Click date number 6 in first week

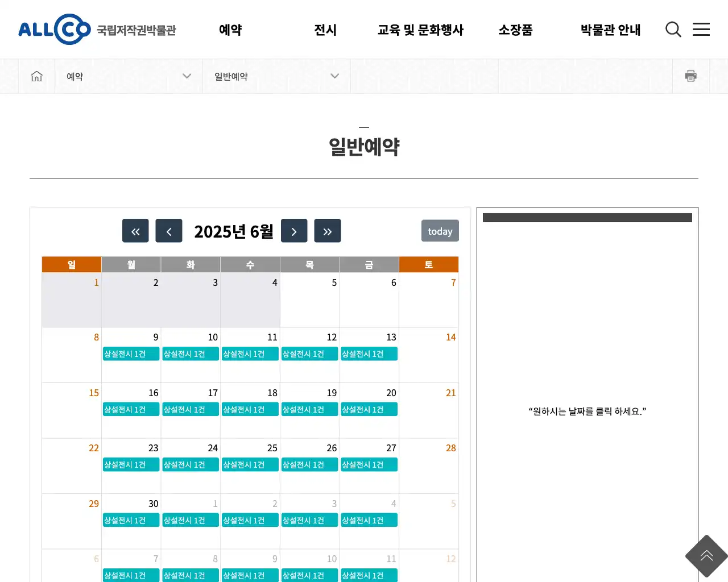394,282
